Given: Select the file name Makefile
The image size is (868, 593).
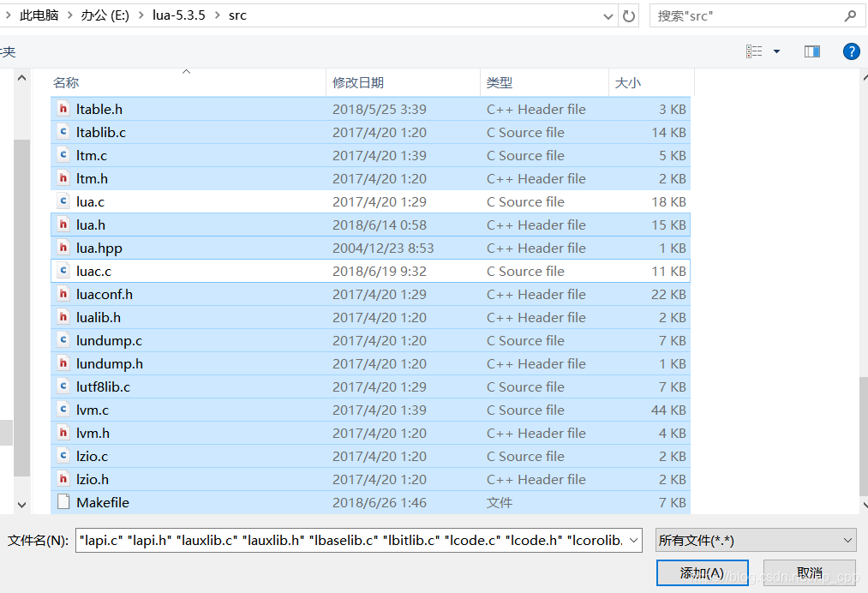Looking at the screenshot, I should coord(103,502).
